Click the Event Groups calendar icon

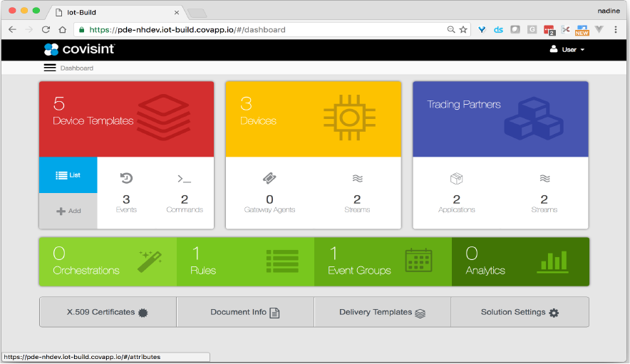click(418, 261)
